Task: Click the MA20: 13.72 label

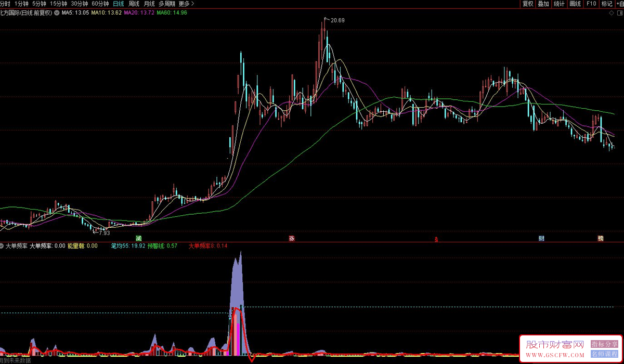Action: click(139, 12)
